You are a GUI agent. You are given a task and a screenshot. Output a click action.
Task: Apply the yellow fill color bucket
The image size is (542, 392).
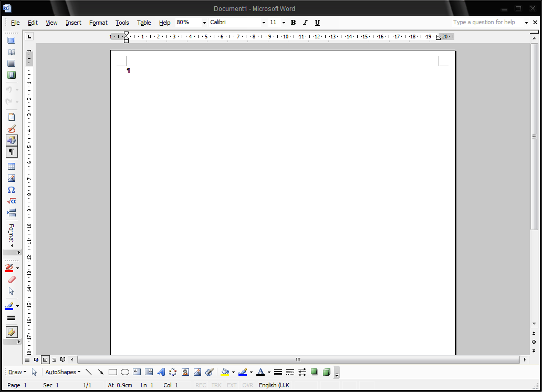[225, 372]
